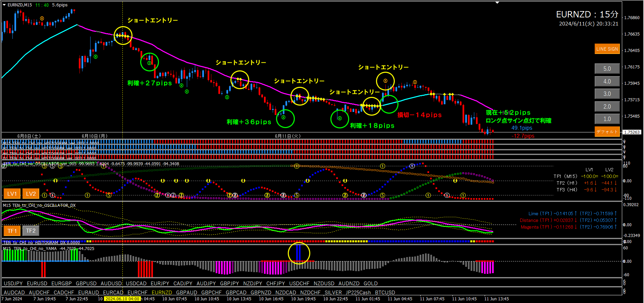Click the 11 Jun 13:45 time axis label
Image resolution: width=644 pixels, height=303 pixels.
496,299
